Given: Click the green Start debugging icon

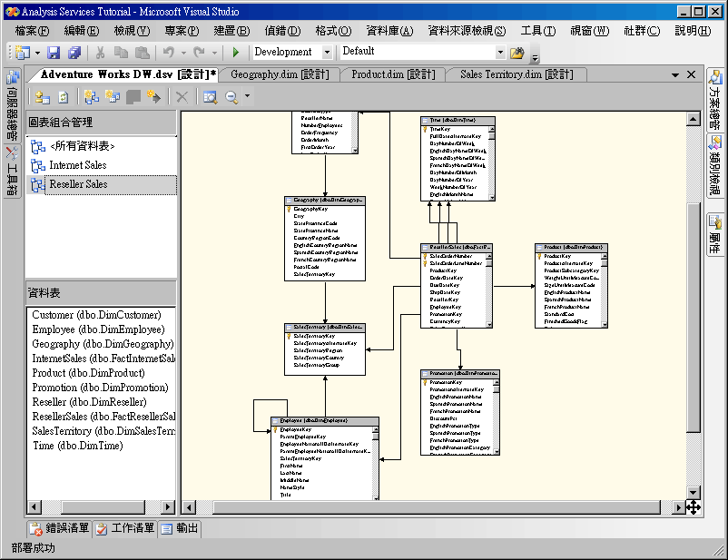Looking at the screenshot, I should click(235, 52).
